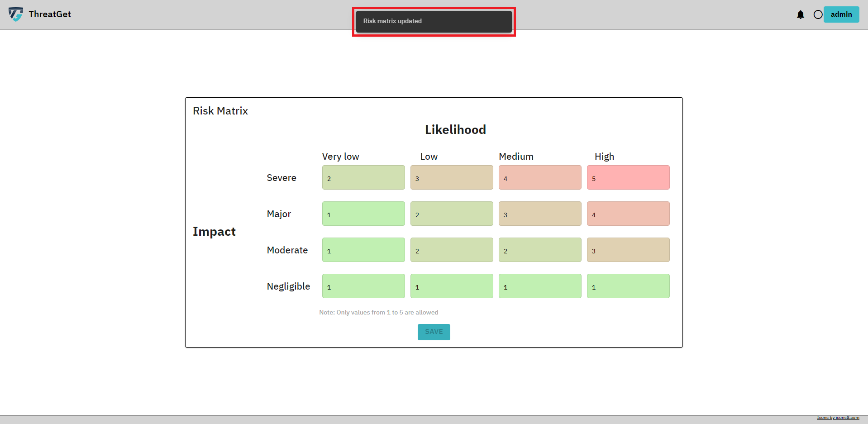Click the Severe row label

coord(281,178)
